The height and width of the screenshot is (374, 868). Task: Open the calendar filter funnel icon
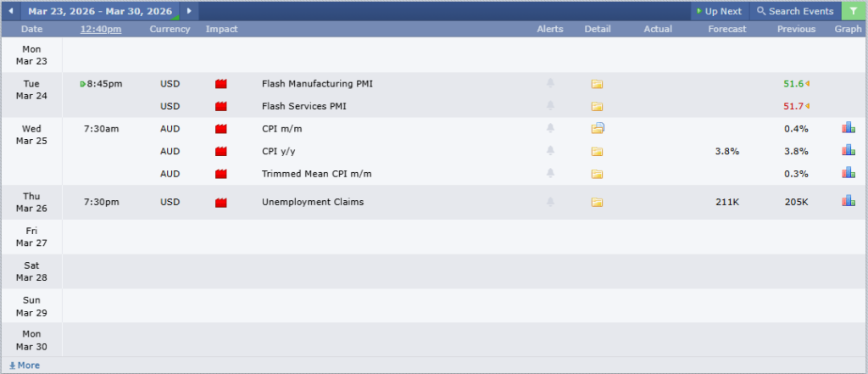[x=853, y=11]
